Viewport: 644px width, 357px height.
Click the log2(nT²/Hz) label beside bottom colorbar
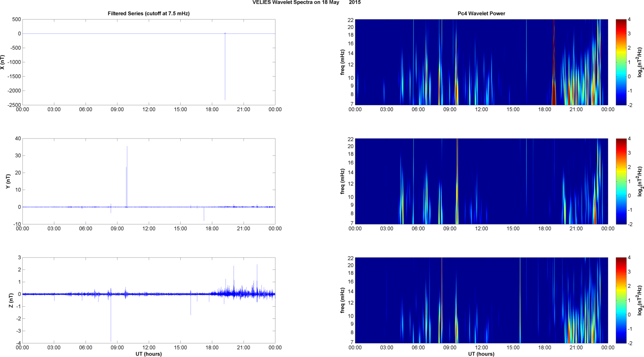click(640, 300)
